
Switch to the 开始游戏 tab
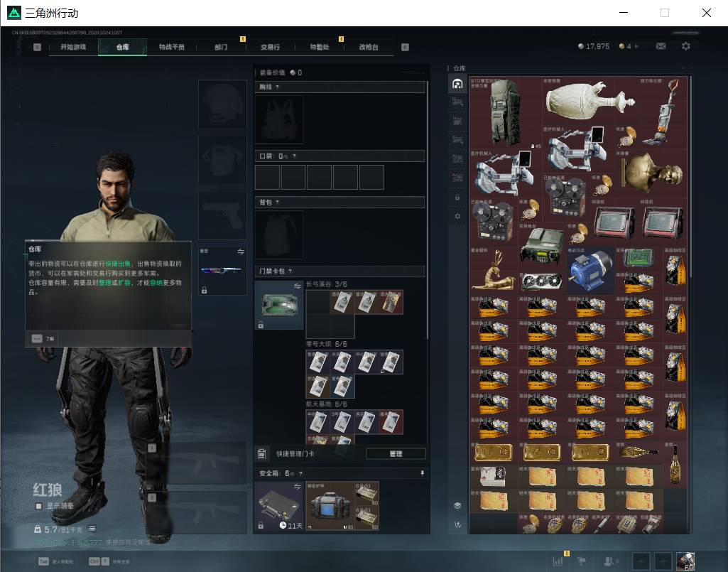(x=73, y=47)
